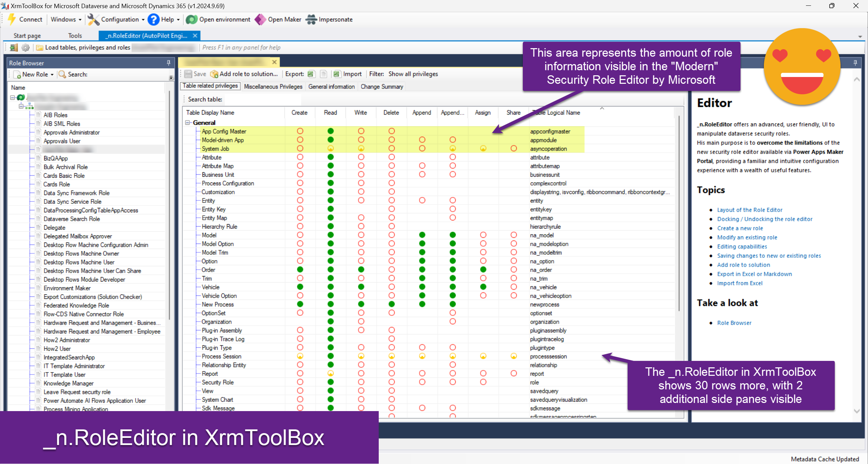Image resolution: width=868 pixels, height=464 pixels.
Task: Open the General information tab
Action: point(331,86)
